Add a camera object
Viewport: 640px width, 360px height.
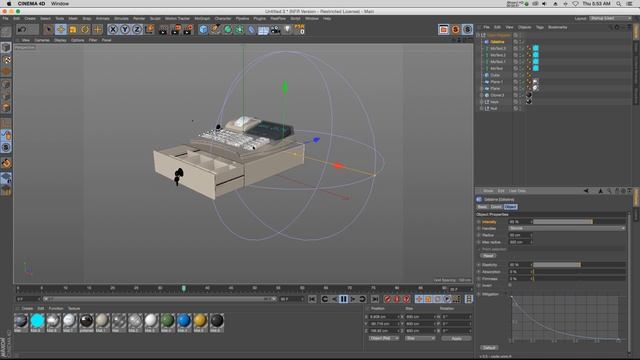(x=276, y=29)
